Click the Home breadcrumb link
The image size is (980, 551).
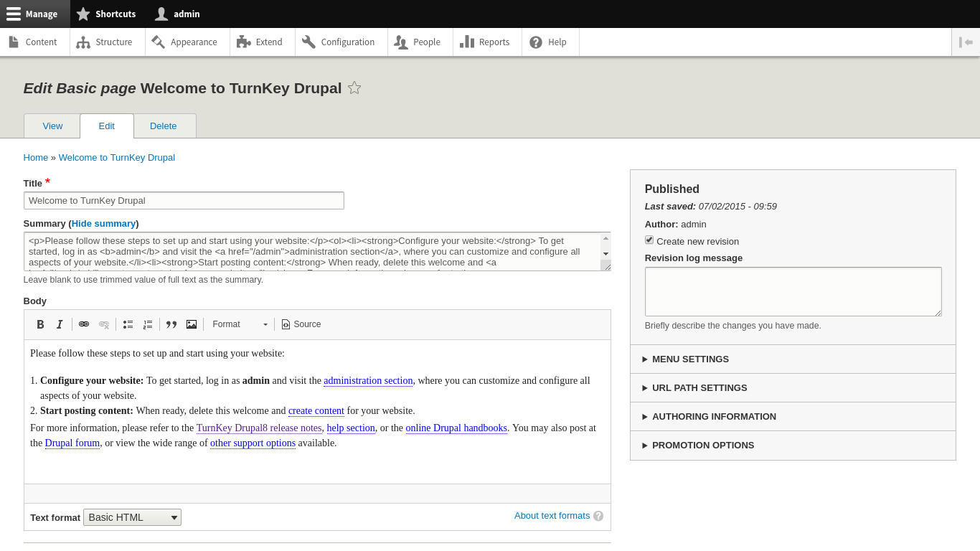[36, 157]
